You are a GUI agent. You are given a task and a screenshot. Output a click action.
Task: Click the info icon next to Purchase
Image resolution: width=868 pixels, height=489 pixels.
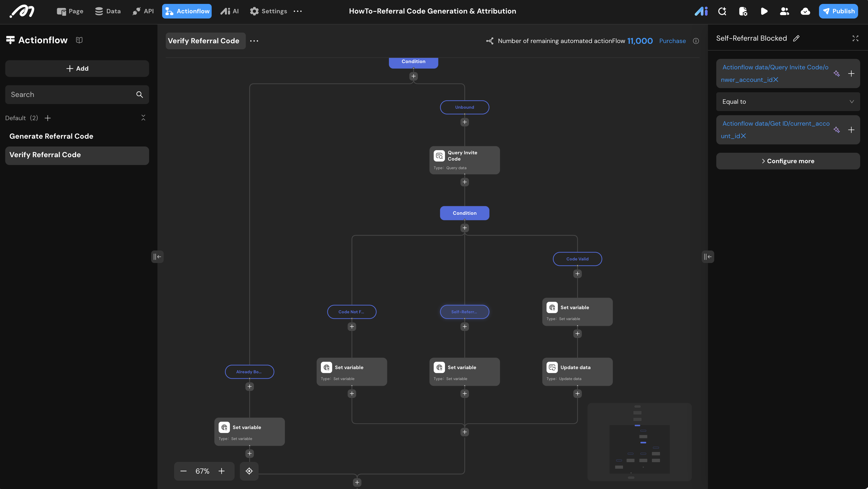pos(696,41)
